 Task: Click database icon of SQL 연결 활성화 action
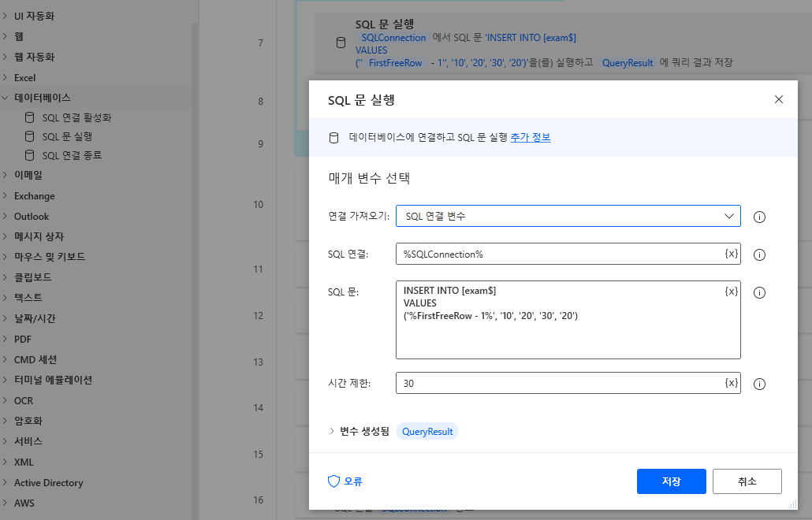click(29, 117)
